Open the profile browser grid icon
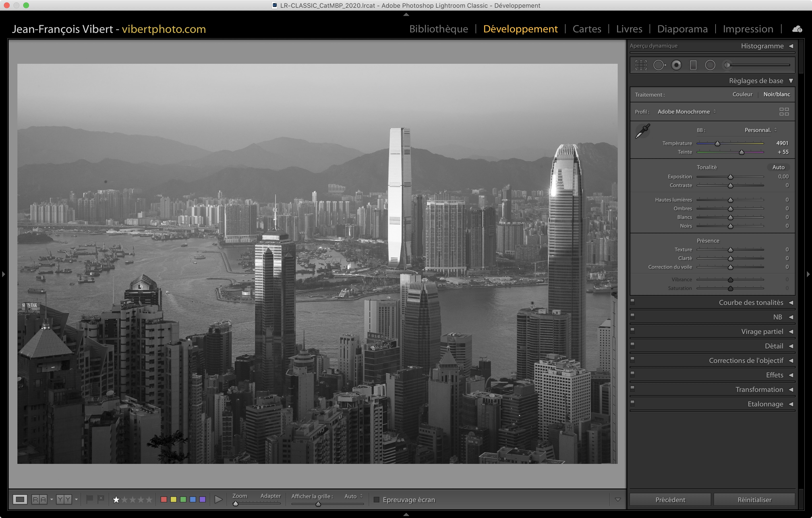 pos(784,112)
